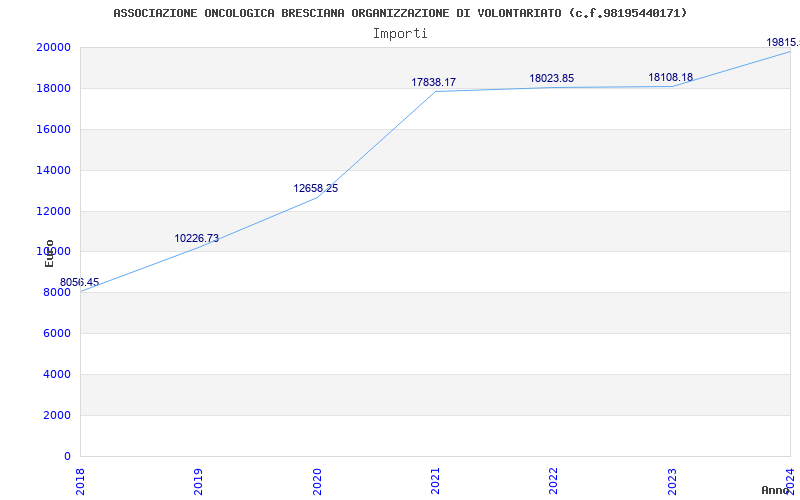This screenshot has width=800, height=500.
Task: Click x-axis year 2018
Action: (80, 481)
